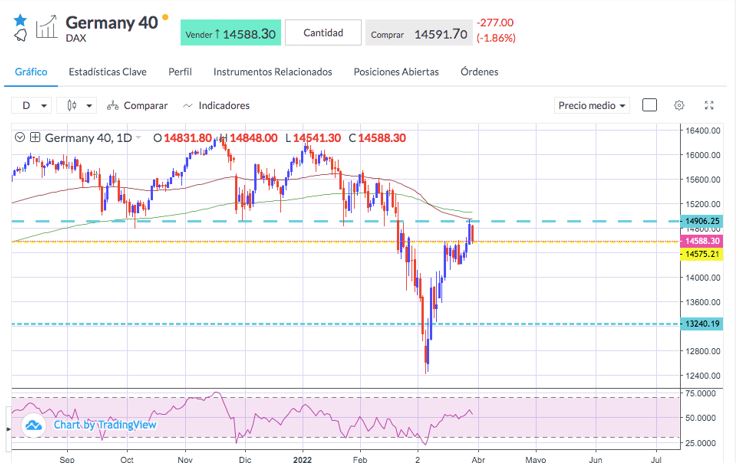Click the Open value 14831.80
The image size is (739, 468).
[188, 138]
